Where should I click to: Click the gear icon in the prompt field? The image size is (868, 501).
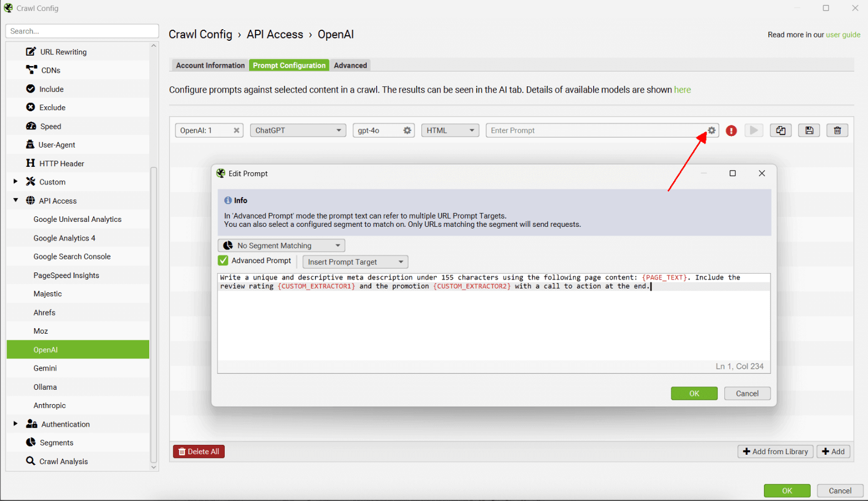click(x=712, y=130)
